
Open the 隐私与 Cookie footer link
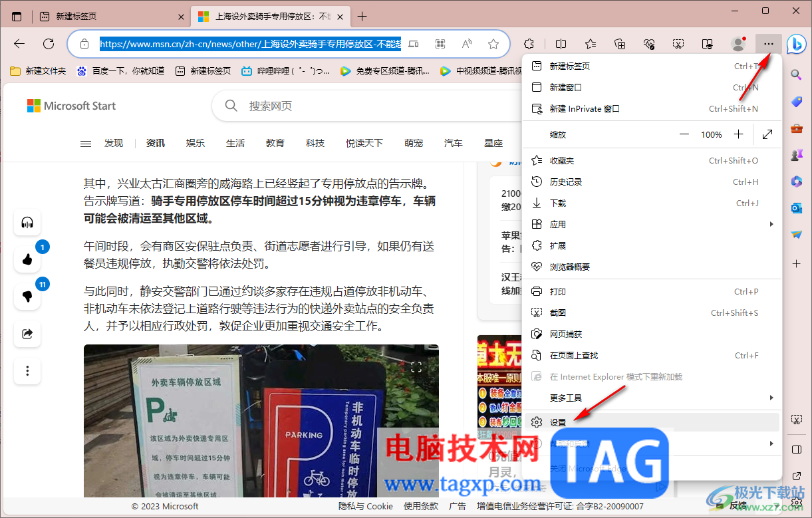(x=366, y=506)
